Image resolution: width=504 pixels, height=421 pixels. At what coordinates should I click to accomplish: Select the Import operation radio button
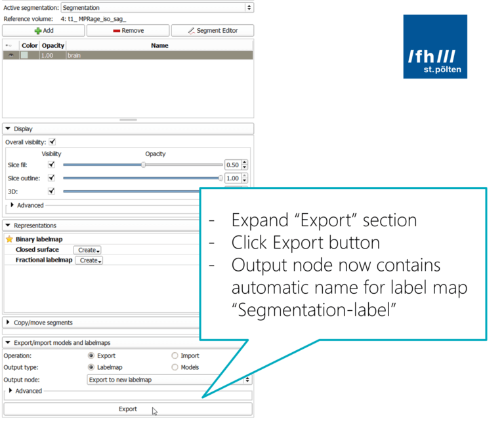(175, 355)
